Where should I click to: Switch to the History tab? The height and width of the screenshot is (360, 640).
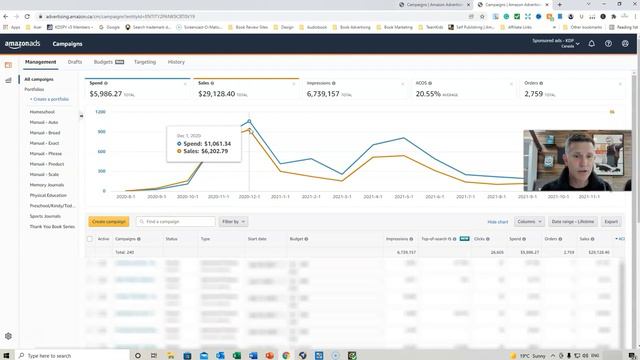pos(176,62)
